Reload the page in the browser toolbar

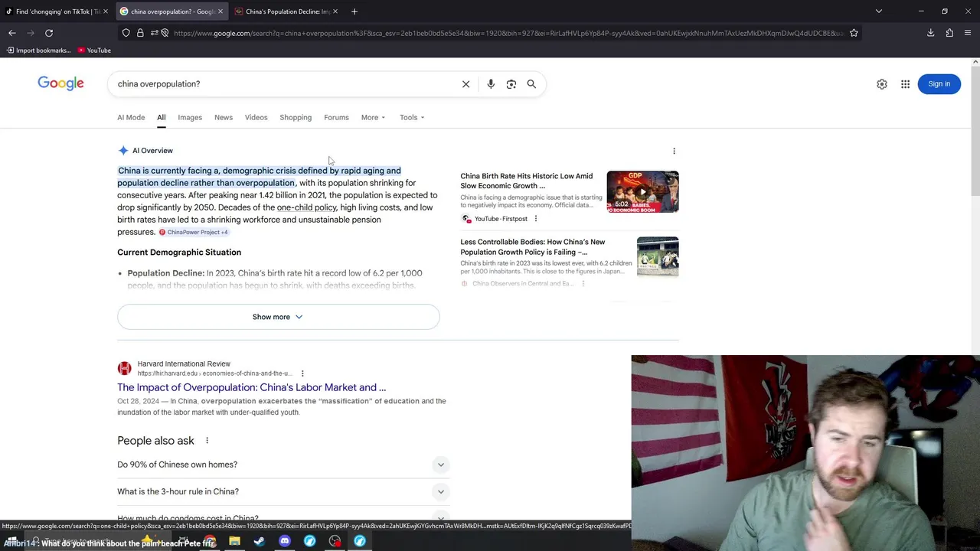coord(49,33)
